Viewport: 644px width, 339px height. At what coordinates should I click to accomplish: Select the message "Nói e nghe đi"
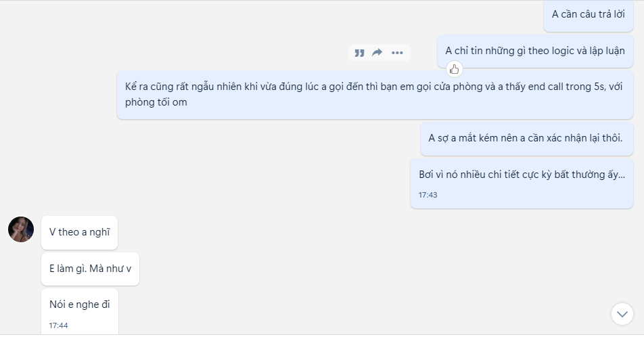[x=79, y=304]
